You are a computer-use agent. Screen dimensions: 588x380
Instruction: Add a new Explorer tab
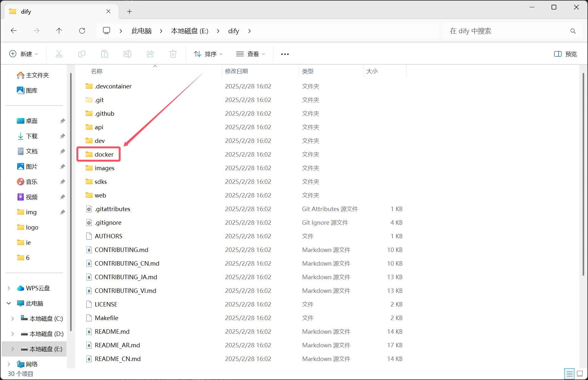coord(129,11)
